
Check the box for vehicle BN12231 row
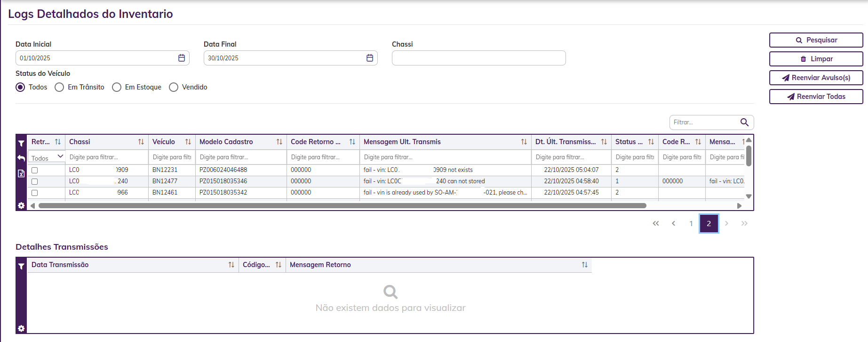34,170
